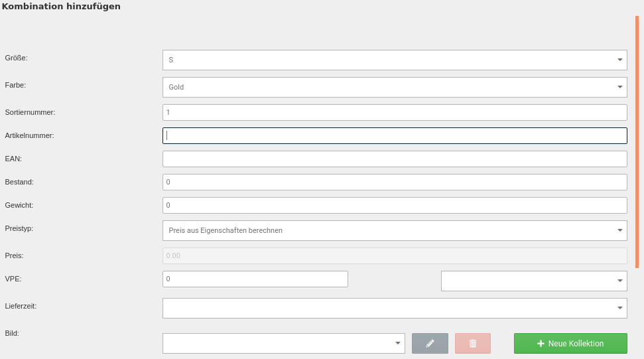Open the Größe dropdown showing S
This screenshot has width=644, height=359.
tap(394, 60)
